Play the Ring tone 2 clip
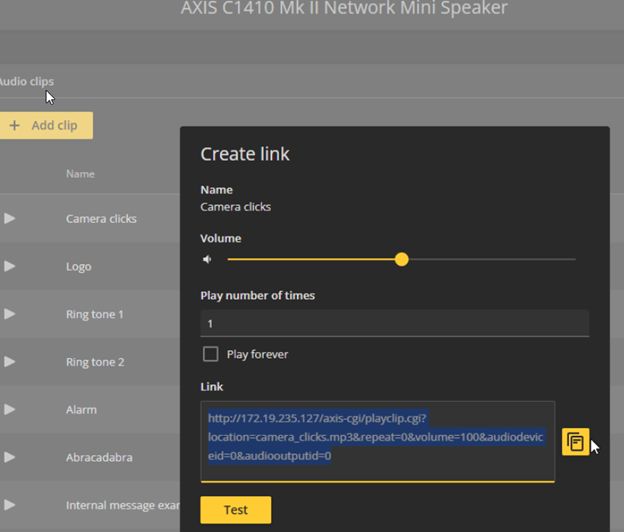The height and width of the screenshot is (532, 624). click(10, 361)
